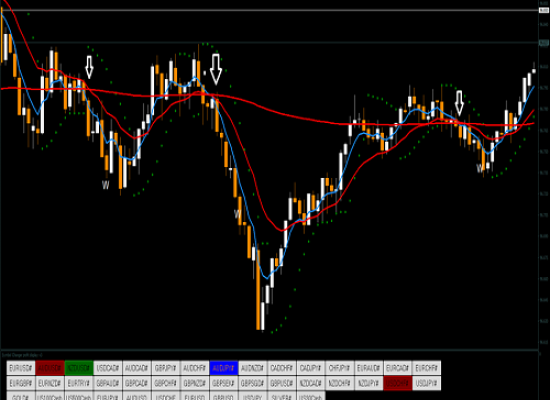
Task: Switch to the USDJPY# symbol
Action: [x=427, y=383]
